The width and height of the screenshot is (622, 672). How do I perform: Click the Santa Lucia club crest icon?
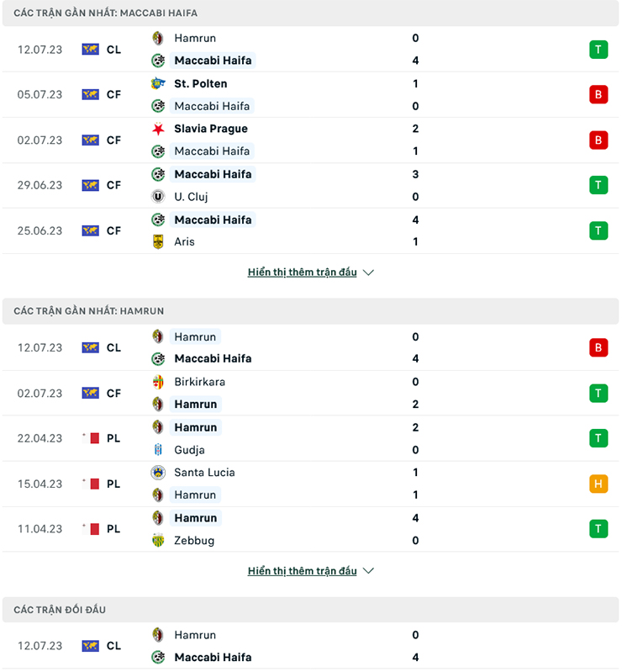pyautogui.click(x=158, y=473)
